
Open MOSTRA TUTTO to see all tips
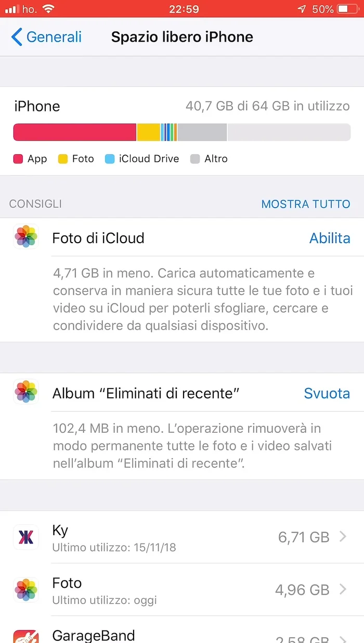(306, 204)
